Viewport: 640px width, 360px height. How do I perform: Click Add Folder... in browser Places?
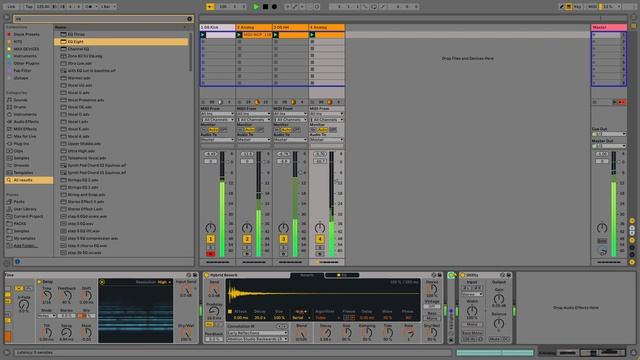click(x=25, y=245)
